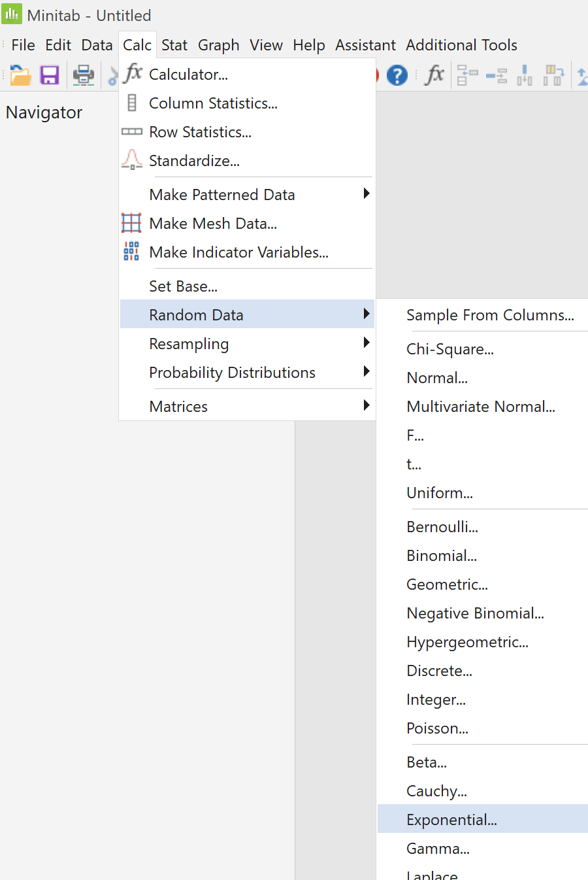Open the Stat menu

(x=174, y=45)
